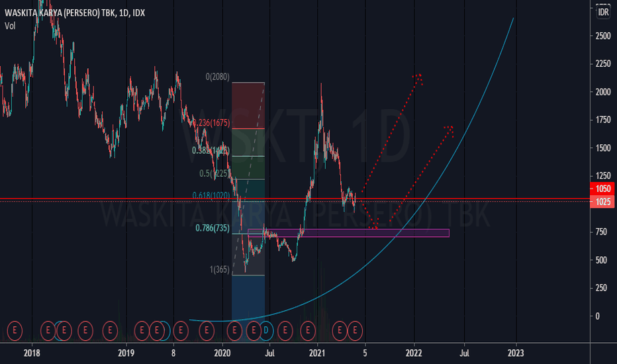617x364 pixels.
Task: Select the 0.236(1675) Fibonacci level label
Action: click(x=212, y=123)
